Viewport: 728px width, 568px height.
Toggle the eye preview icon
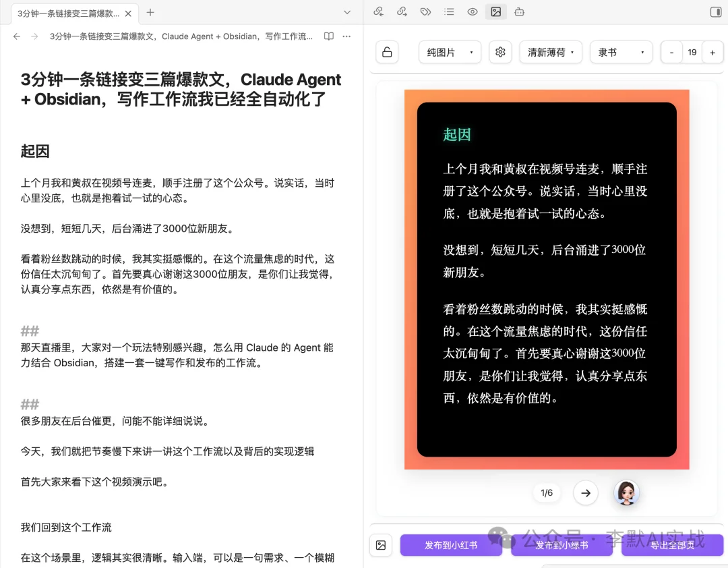tap(472, 11)
